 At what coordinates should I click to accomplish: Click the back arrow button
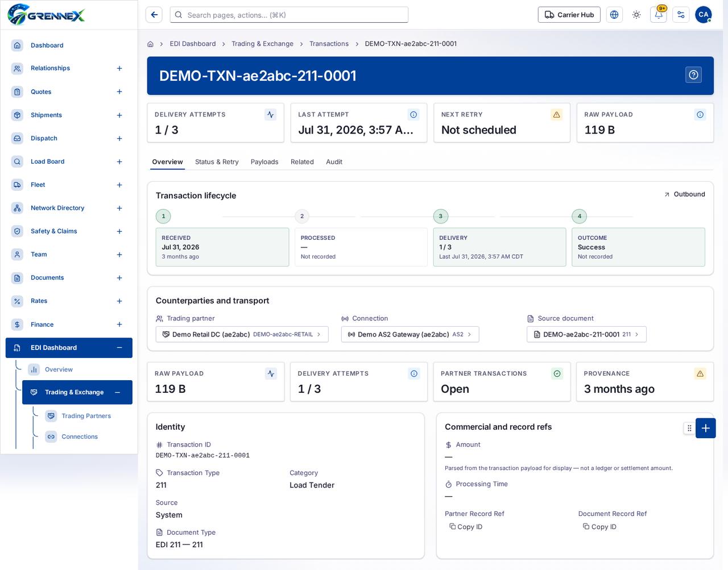coord(154,15)
